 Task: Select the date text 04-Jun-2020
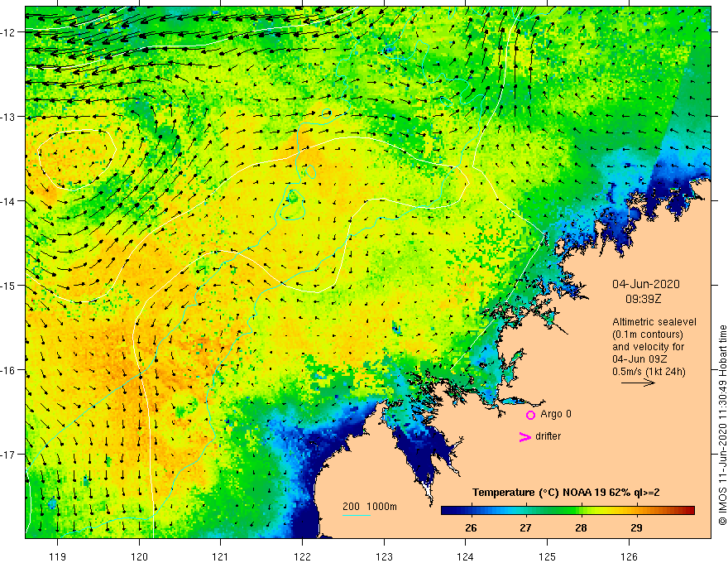pos(646,284)
